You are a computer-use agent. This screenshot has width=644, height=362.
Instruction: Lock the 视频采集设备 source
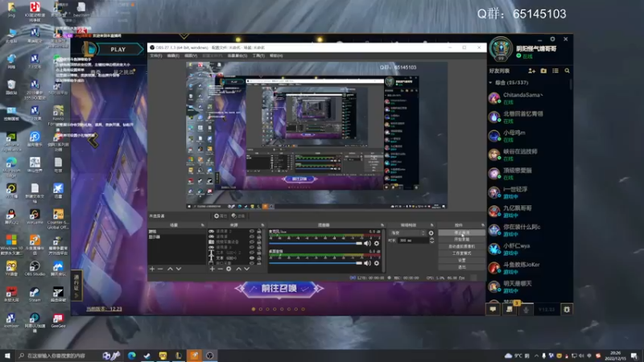(258, 242)
